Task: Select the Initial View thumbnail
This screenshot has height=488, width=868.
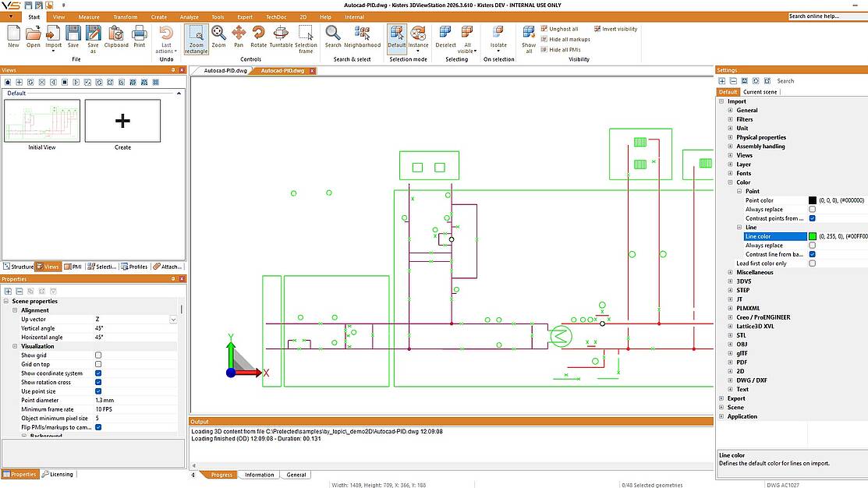Action: click(x=42, y=121)
